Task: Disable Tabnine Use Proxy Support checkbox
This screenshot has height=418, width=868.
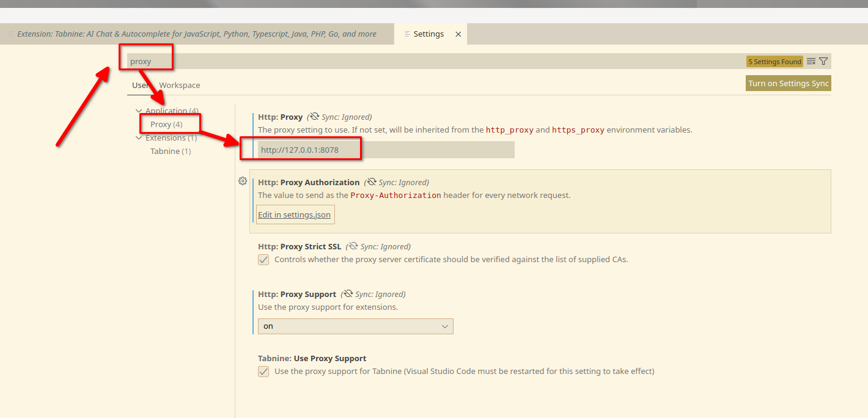Action: point(263,372)
